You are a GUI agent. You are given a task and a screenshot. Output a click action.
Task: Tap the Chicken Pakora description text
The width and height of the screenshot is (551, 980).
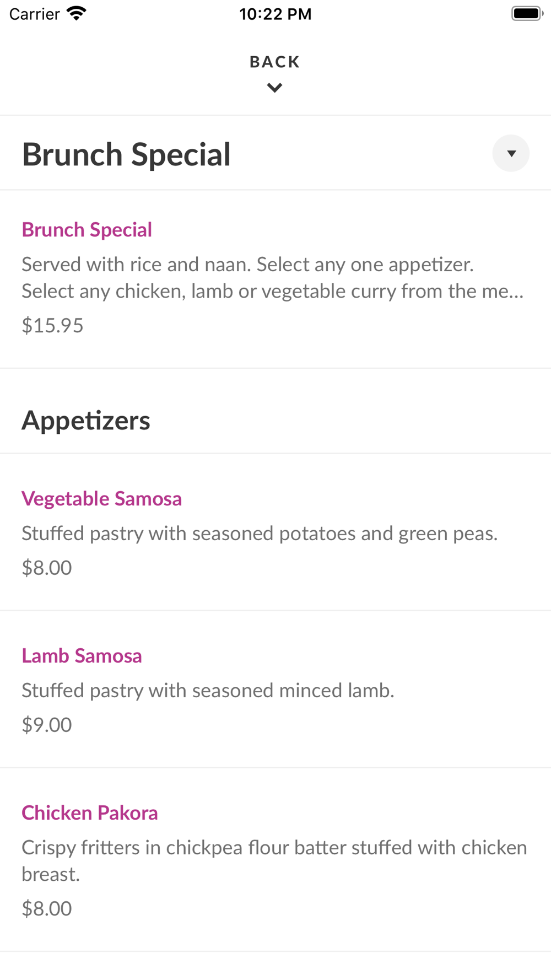[x=274, y=860]
